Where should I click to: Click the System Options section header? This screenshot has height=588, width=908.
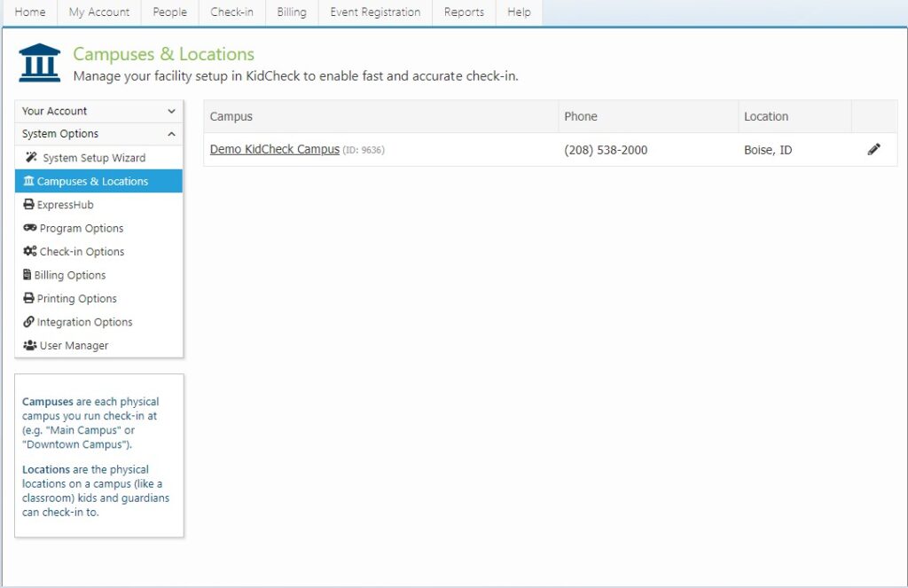tap(99, 134)
